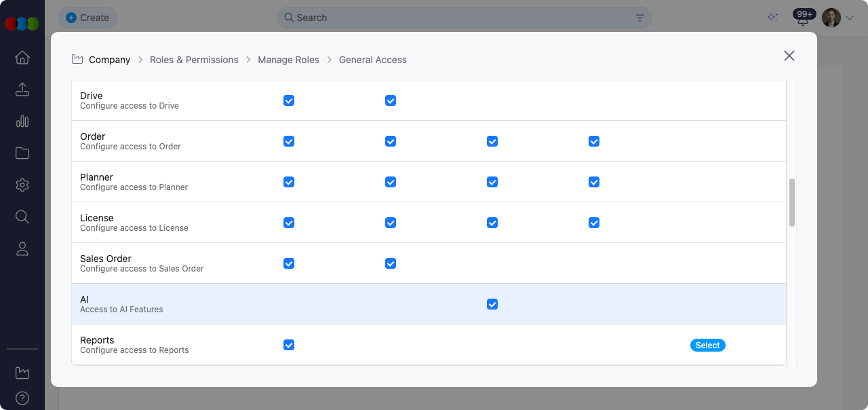The image size is (868, 410).
Task: Open Settings via the gear sidebar icon
Action: 22,185
